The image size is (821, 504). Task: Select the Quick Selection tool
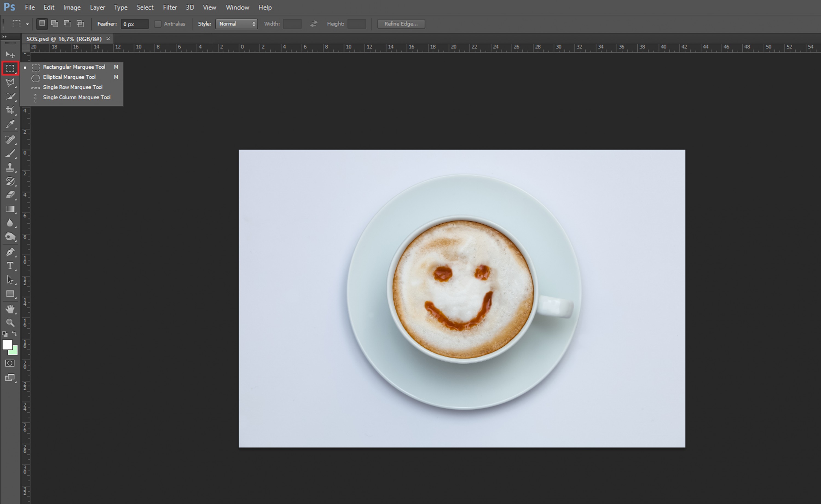pyautogui.click(x=10, y=96)
